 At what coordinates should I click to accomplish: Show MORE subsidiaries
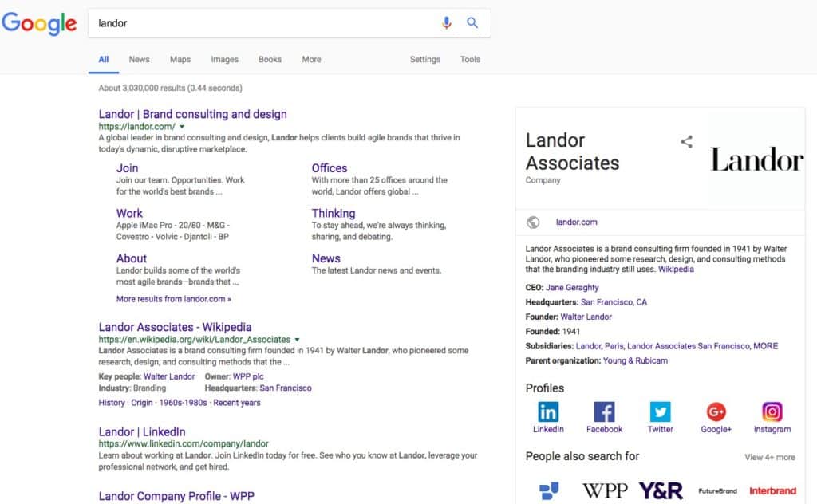765,346
